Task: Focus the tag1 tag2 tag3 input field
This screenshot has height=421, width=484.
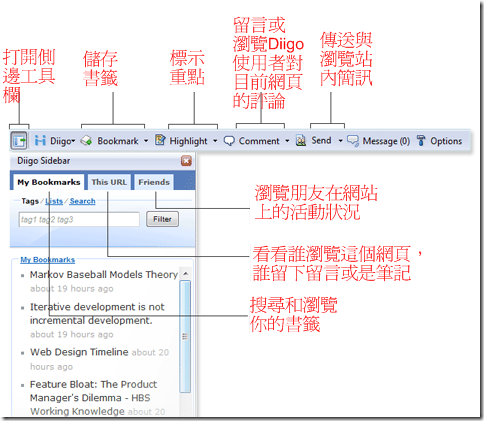Action: pos(79,219)
